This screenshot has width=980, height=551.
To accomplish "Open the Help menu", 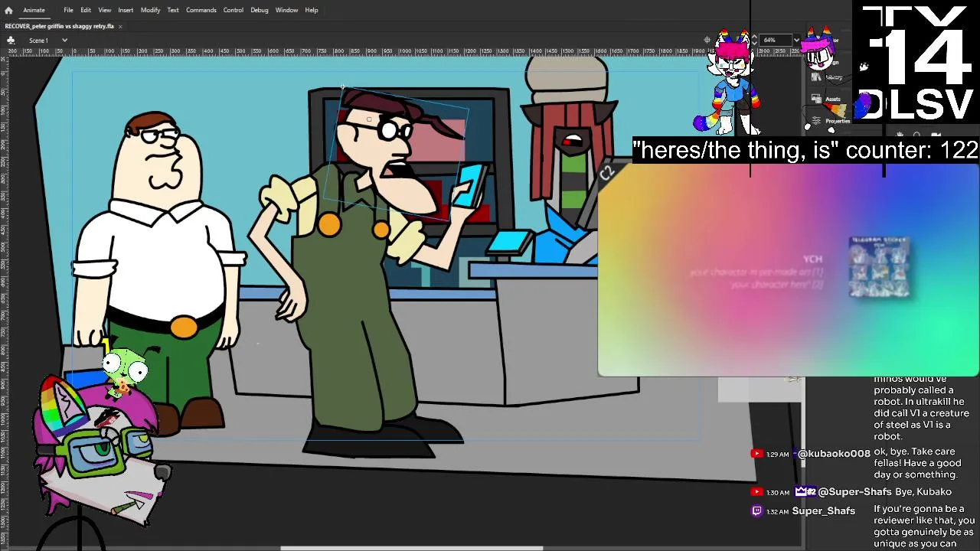I will point(312,10).
